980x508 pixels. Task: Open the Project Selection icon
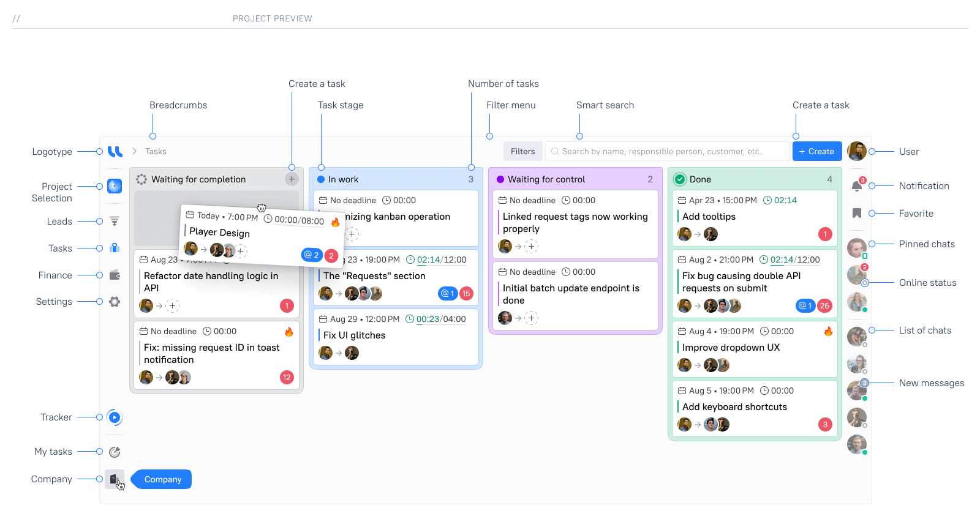click(x=115, y=186)
